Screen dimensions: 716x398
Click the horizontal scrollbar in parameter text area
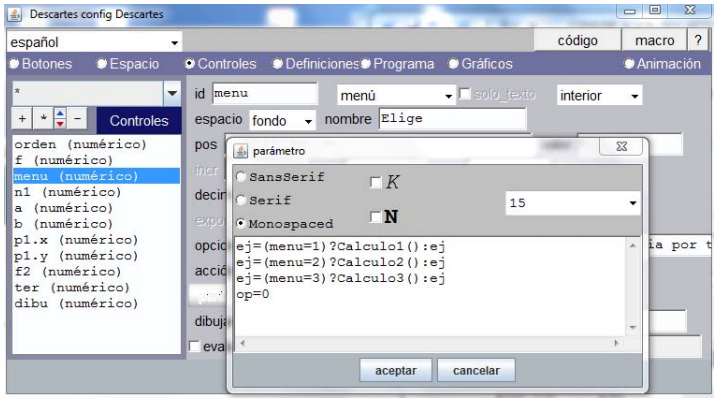click(429, 343)
